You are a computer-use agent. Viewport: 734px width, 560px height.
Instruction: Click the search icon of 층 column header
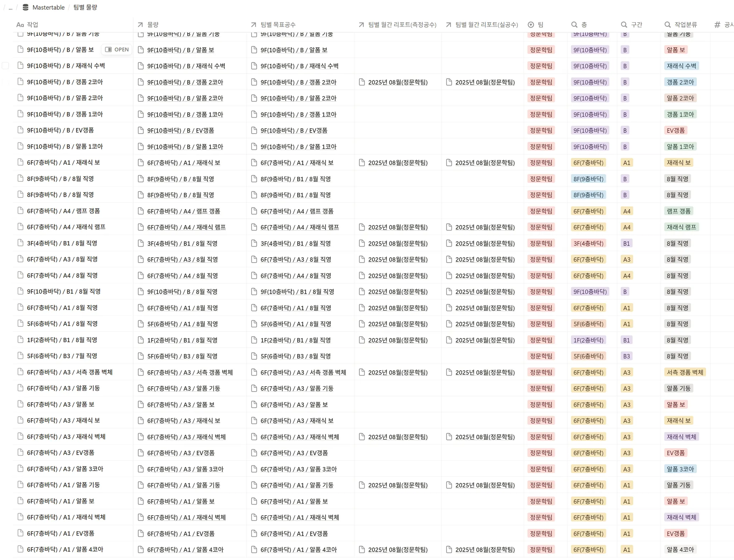(574, 25)
